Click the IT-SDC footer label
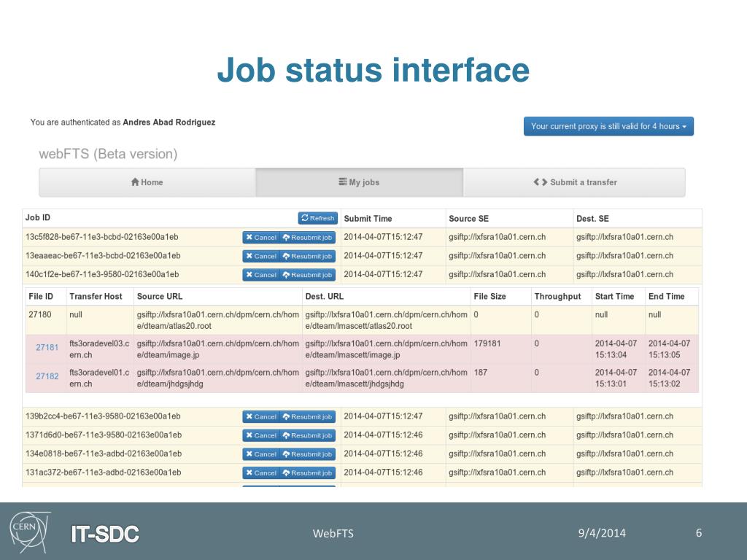This screenshot has width=747, height=560. pos(105,534)
